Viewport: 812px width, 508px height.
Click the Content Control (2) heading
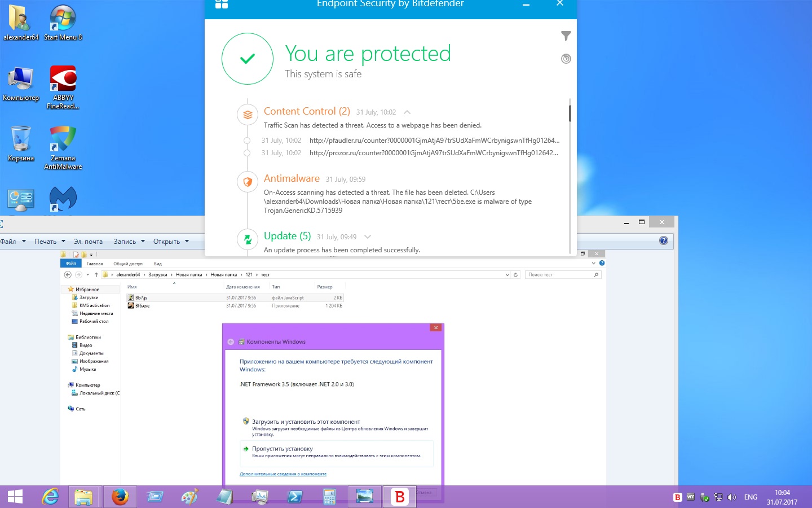pos(307,111)
